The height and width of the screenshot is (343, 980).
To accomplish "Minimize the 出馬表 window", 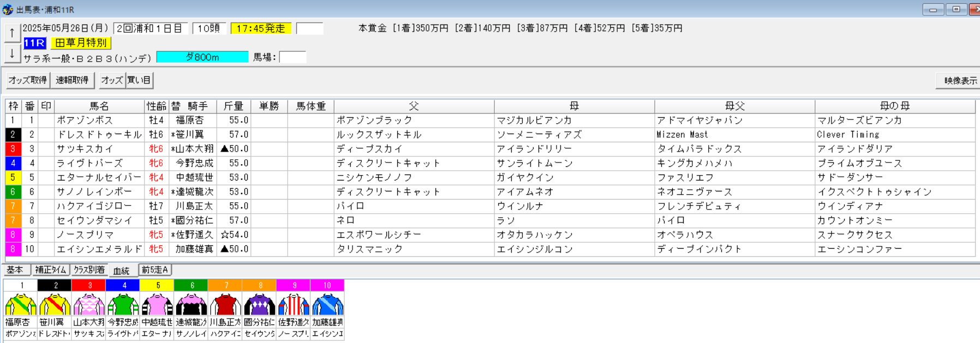I will coord(933,9).
